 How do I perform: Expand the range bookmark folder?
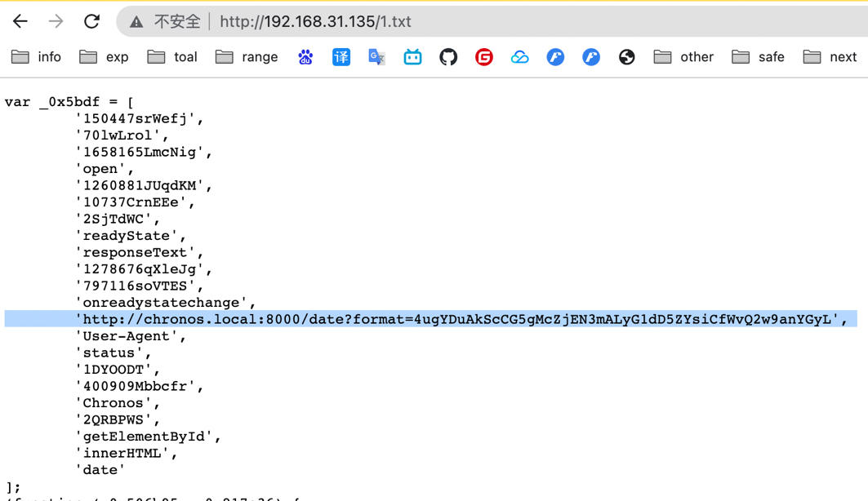point(247,57)
